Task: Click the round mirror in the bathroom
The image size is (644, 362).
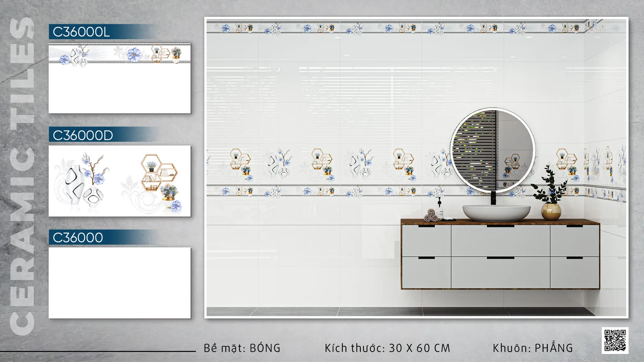Action: (x=493, y=150)
